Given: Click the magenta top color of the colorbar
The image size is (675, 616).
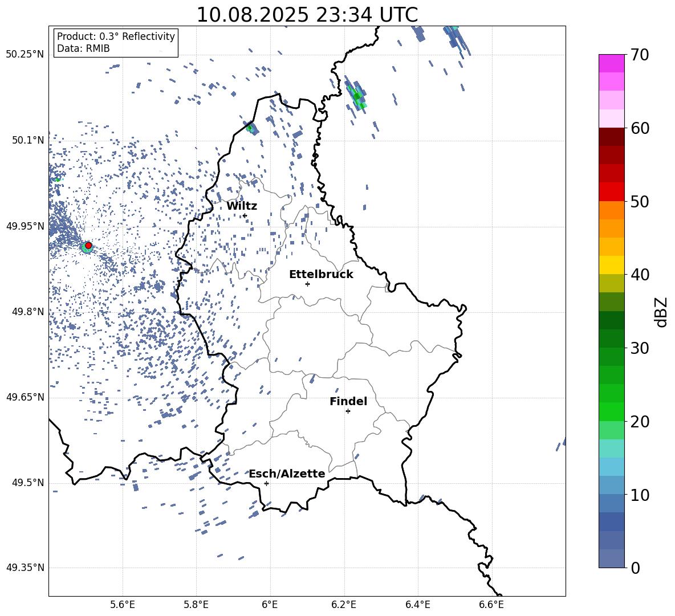Looking at the screenshot, I should 611,63.
